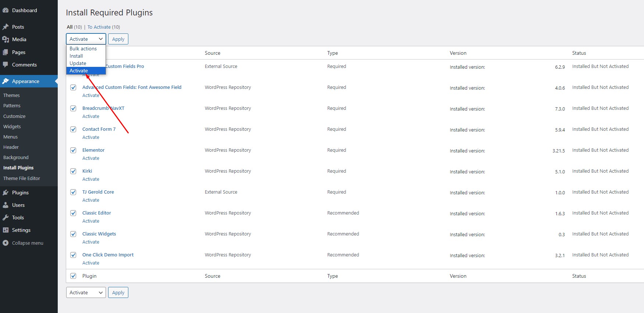Open the Contact Form 7 plugin link

[99, 129]
